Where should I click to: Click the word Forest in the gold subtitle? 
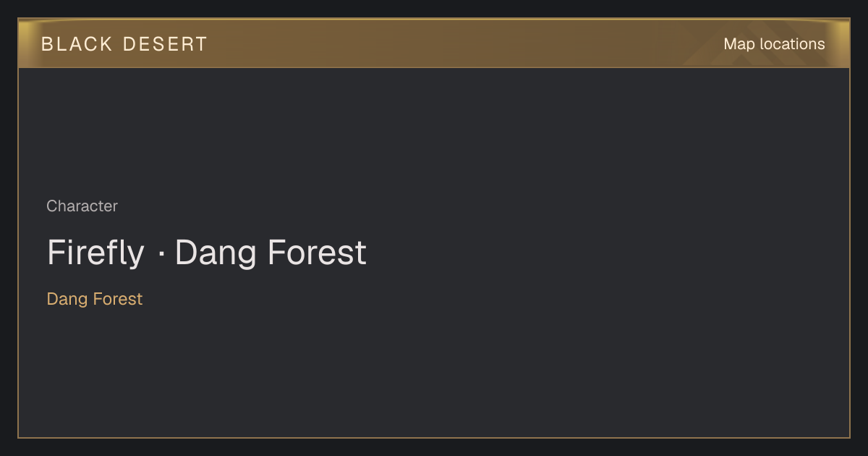point(117,299)
